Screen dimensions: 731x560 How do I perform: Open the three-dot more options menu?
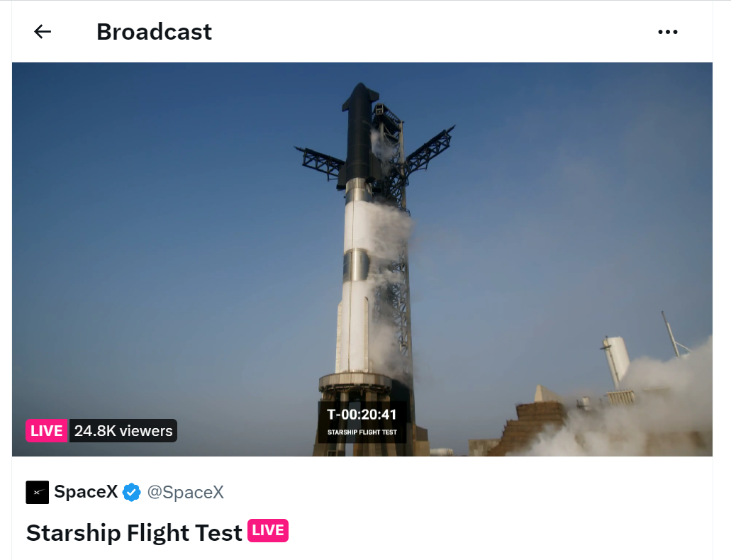668,32
